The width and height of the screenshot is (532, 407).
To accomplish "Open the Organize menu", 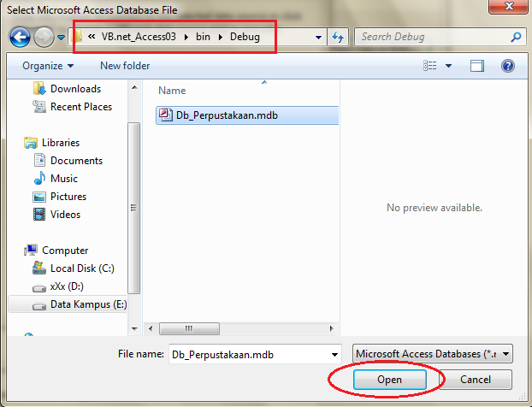I will [48, 66].
